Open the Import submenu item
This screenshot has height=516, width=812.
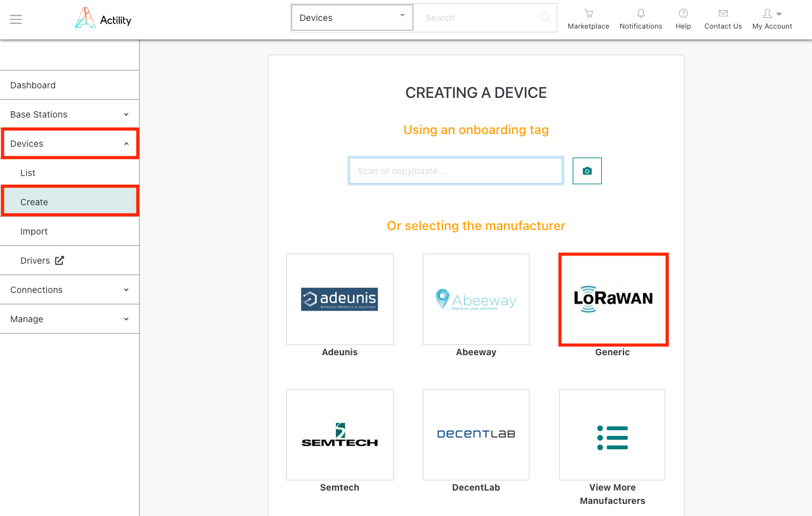(x=70, y=231)
